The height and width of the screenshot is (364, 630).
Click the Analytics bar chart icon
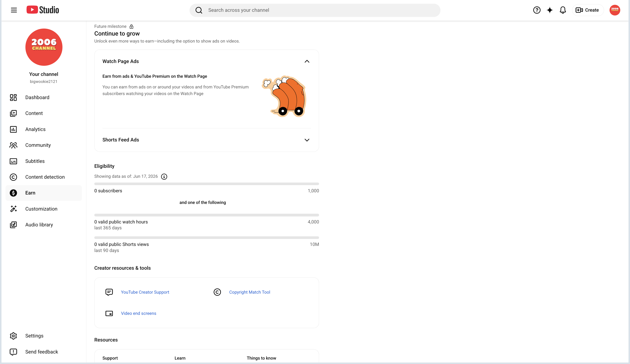coord(13,129)
